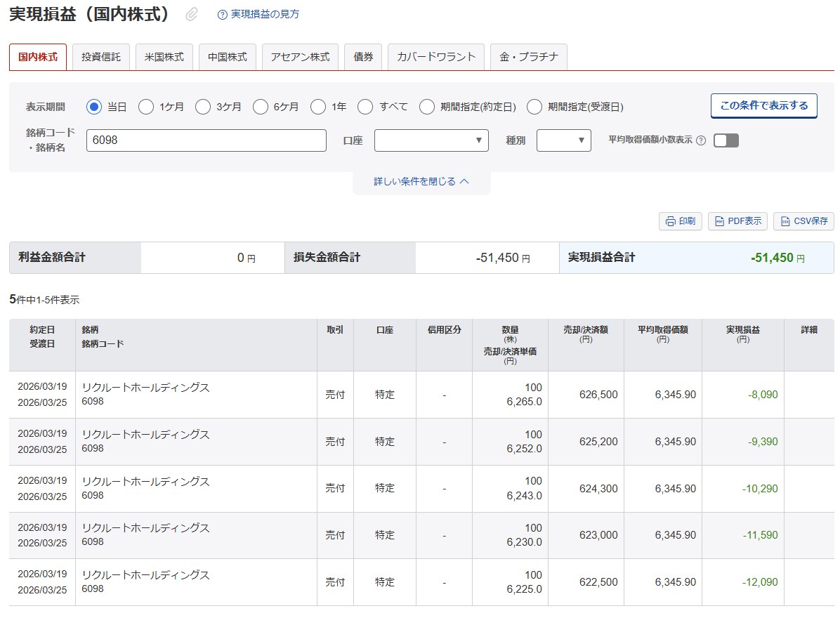Image resolution: width=840 pixels, height=618 pixels.
Task: Switch to the 米国株式 tab
Action: click(x=164, y=57)
